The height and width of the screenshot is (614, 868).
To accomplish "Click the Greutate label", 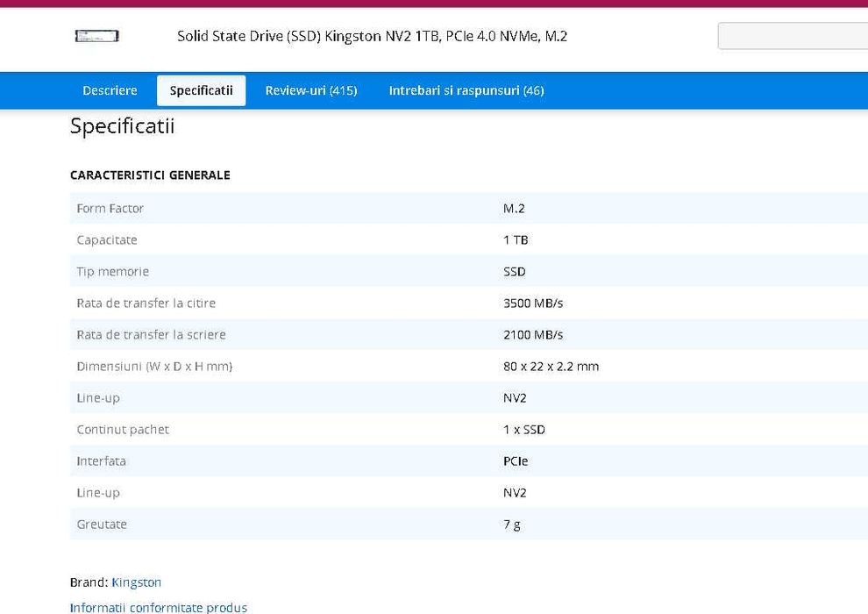I will click(102, 525).
